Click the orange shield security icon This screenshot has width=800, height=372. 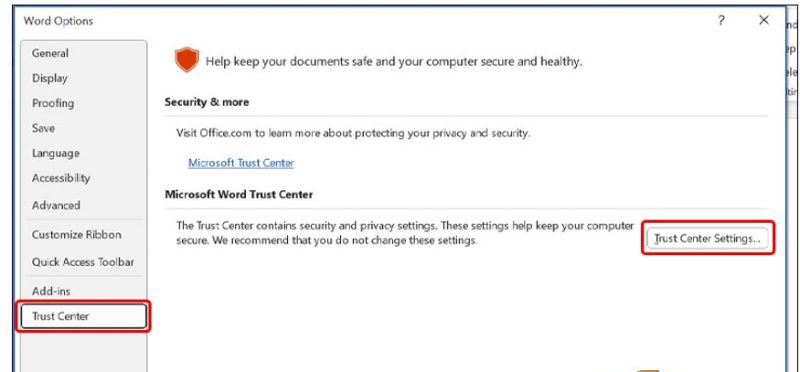(187, 60)
